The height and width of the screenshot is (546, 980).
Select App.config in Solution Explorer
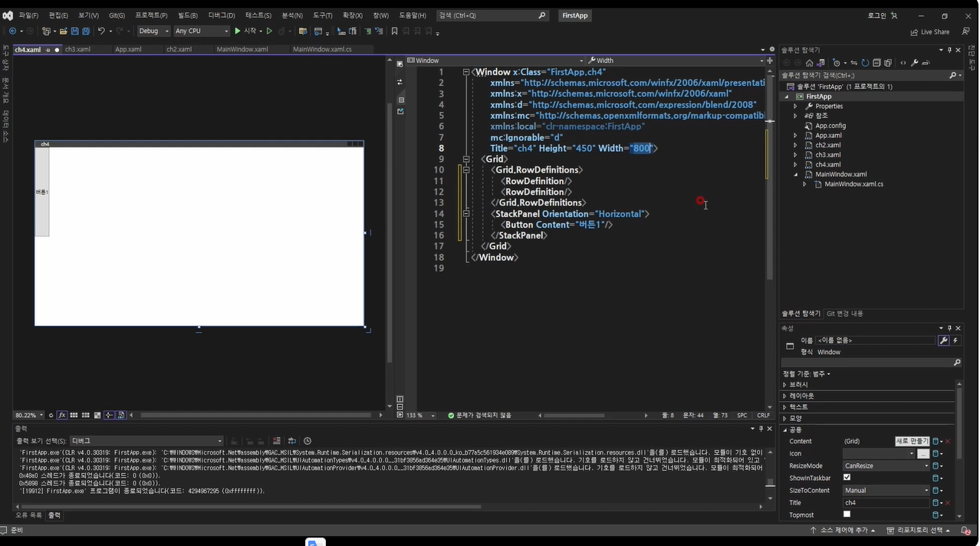tap(830, 126)
